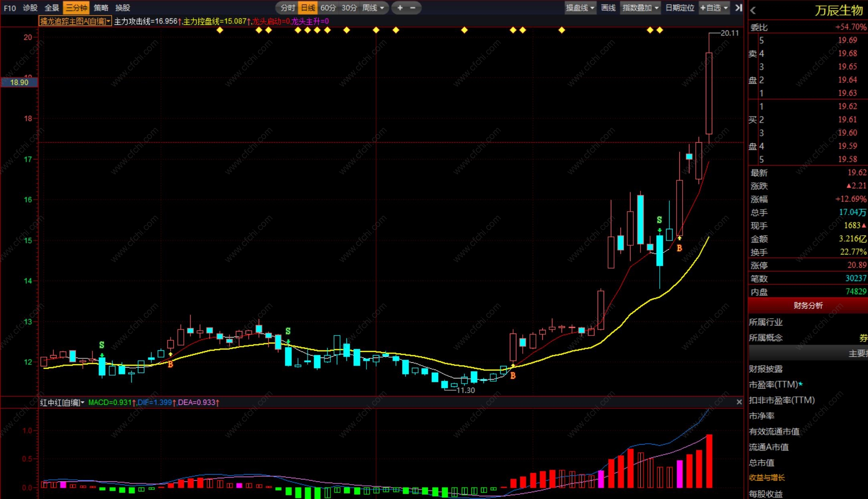Click the zoom out minus icon
The width and height of the screenshot is (868, 499).
413,8
